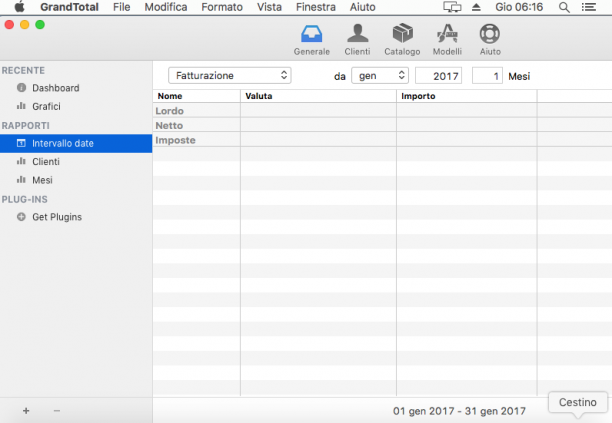Screen dimensions: 612x423
Task: Close the GrandTotal window with red button
Action: tap(9, 25)
